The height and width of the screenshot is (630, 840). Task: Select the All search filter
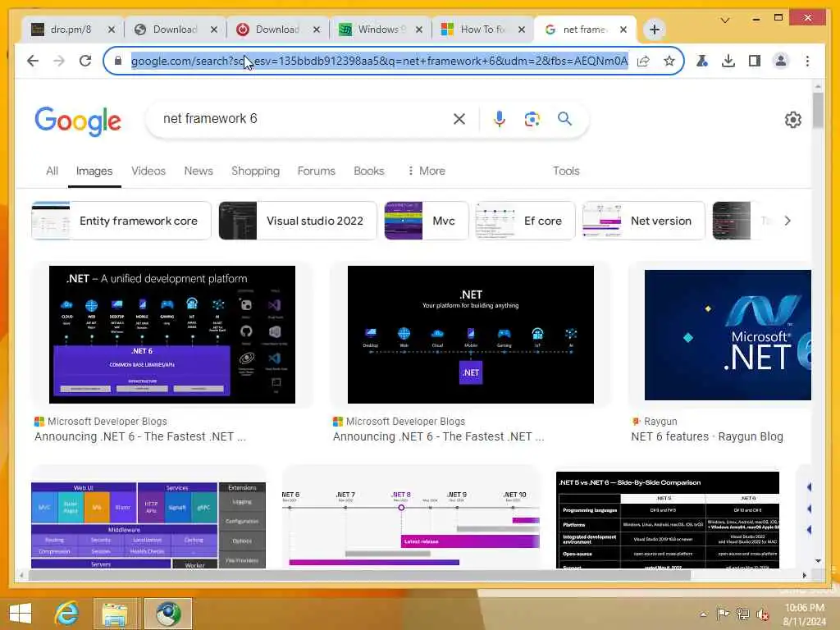pyautogui.click(x=52, y=171)
